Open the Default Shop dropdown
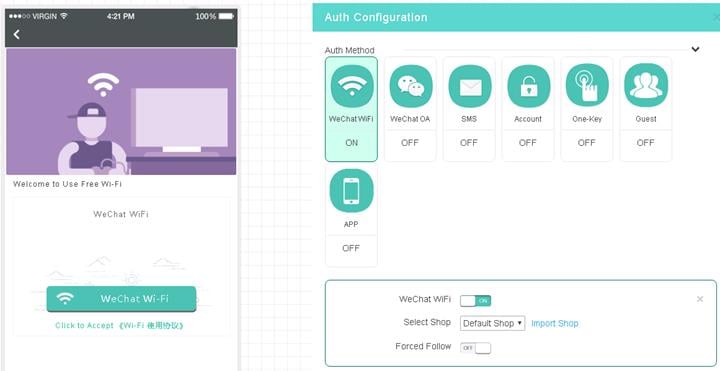 [x=492, y=323]
